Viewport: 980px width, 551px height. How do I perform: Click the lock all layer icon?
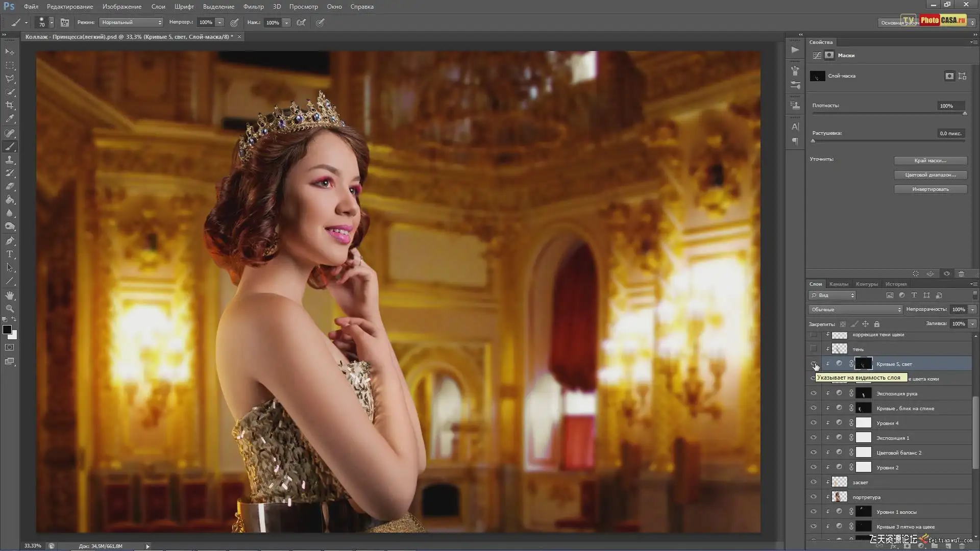click(x=877, y=324)
